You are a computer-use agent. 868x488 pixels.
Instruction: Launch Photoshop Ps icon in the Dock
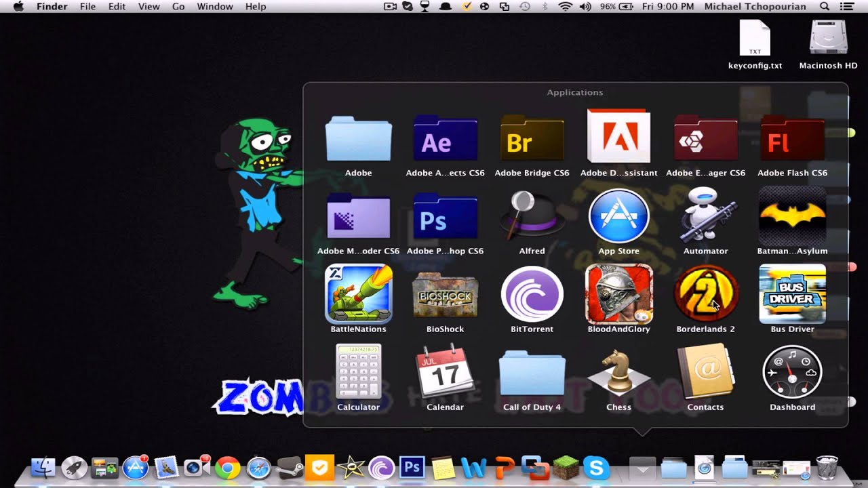pos(412,468)
